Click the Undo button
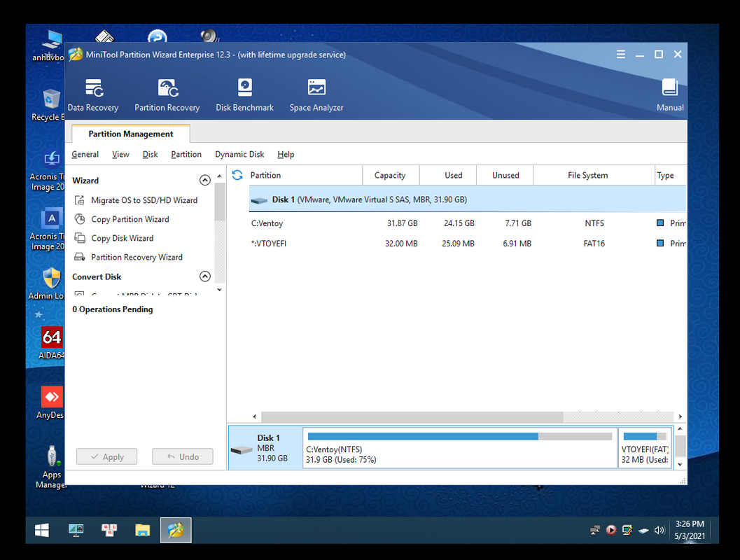This screenshot has height=560, width=740. coord(182,456)
